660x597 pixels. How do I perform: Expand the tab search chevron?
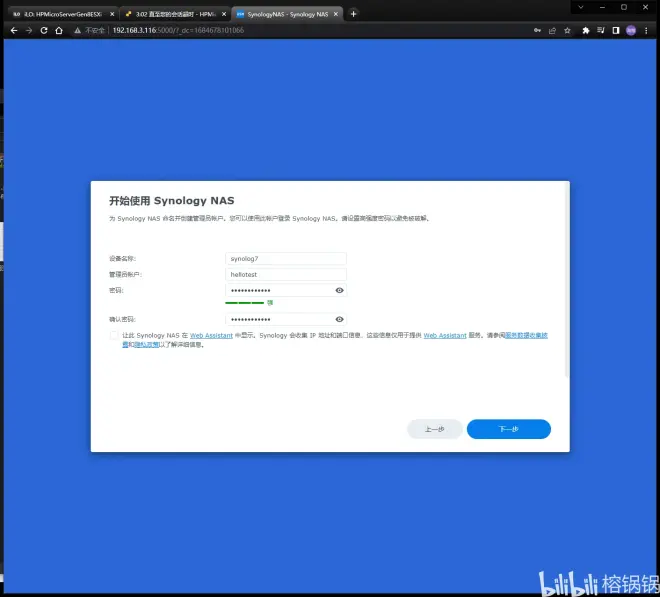(581, 7)
